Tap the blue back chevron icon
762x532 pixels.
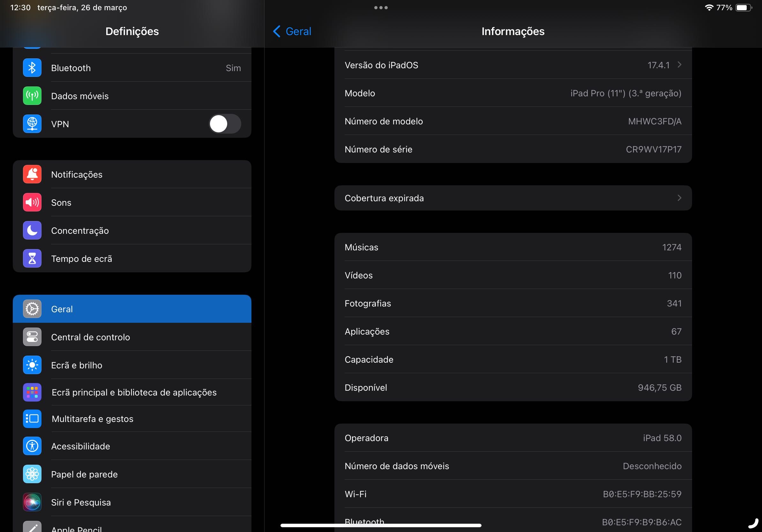tap(276, 31)
